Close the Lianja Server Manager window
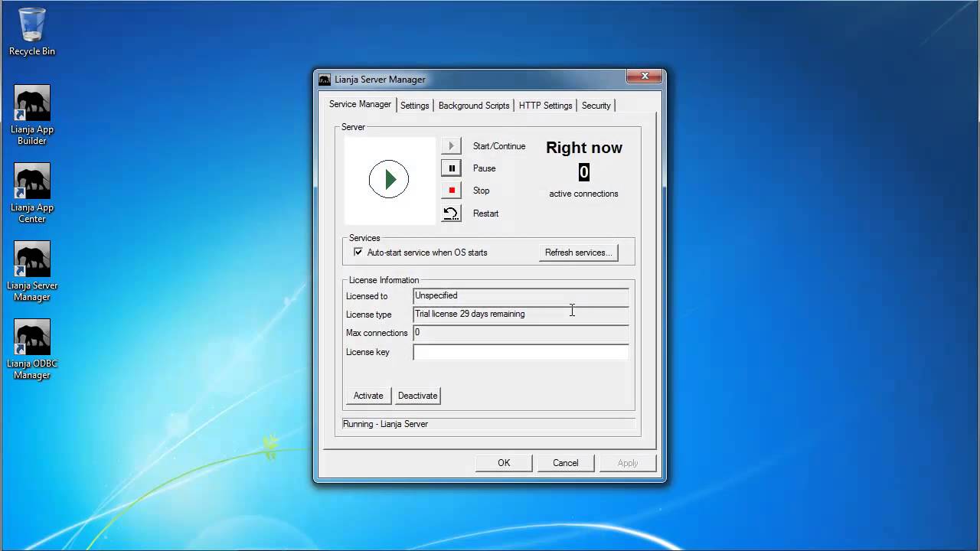The image size is (980, 551). tap(645, 77)
